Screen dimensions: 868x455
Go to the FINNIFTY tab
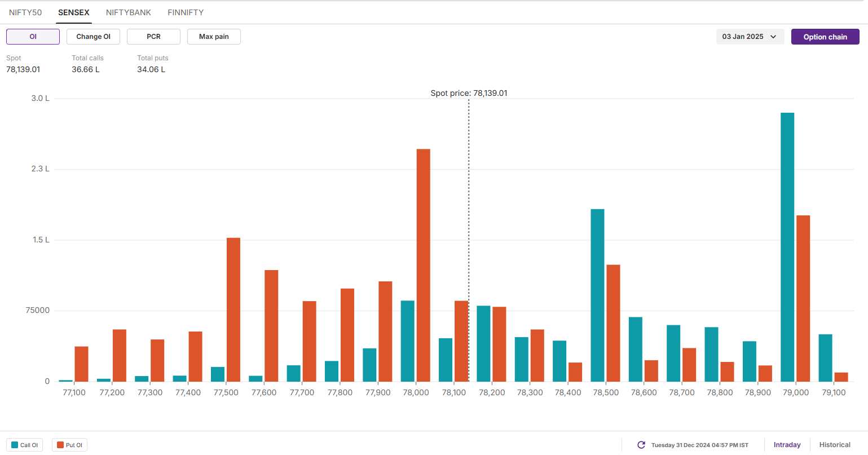(186, 12)
